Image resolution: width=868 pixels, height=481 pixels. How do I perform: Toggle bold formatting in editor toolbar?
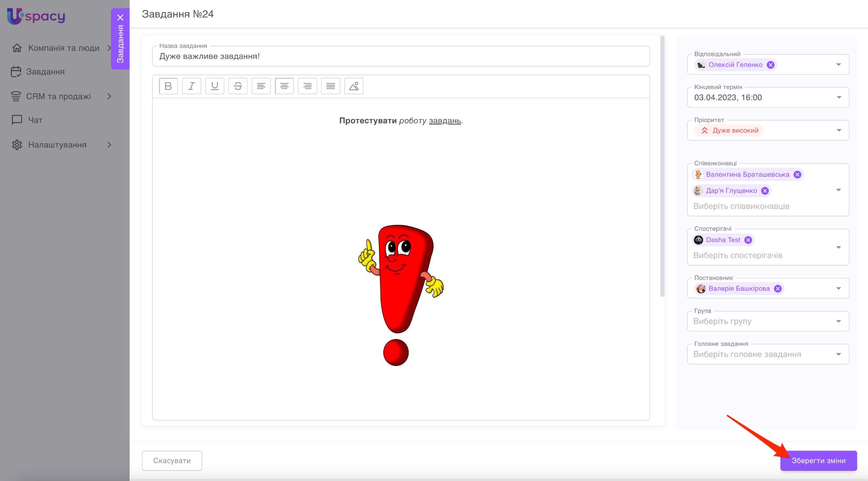(168, 86)
